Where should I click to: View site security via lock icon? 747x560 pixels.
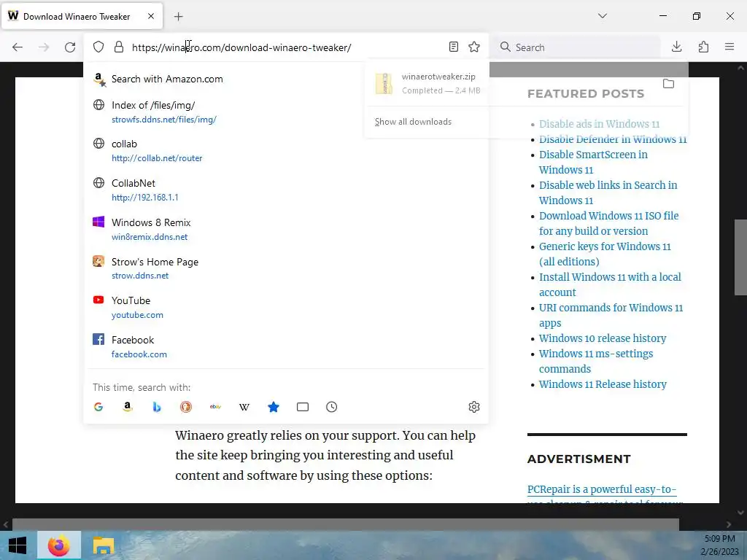click(119, 47)
